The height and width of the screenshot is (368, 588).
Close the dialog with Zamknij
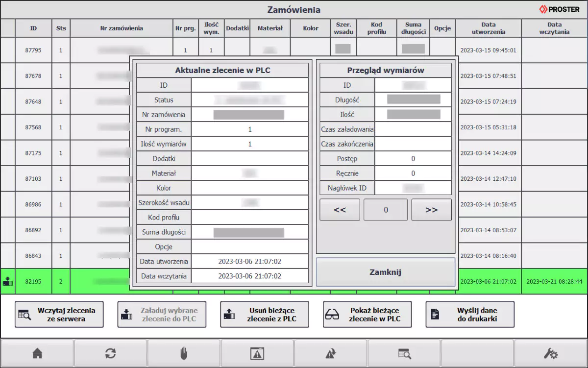click(x=385, y=272)
